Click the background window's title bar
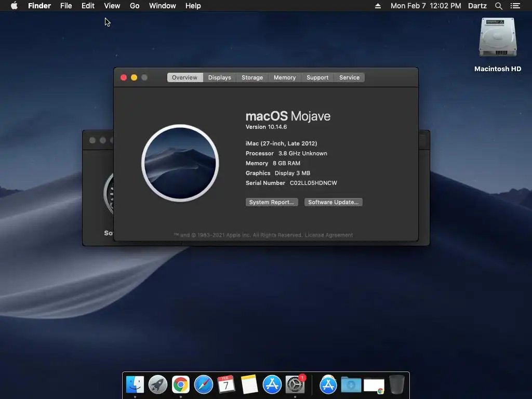 (424, 140)
